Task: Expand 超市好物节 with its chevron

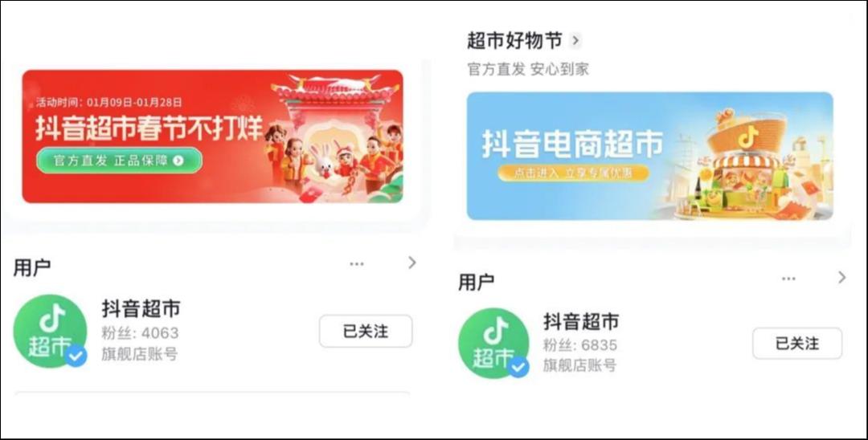Action: (575, 40)
